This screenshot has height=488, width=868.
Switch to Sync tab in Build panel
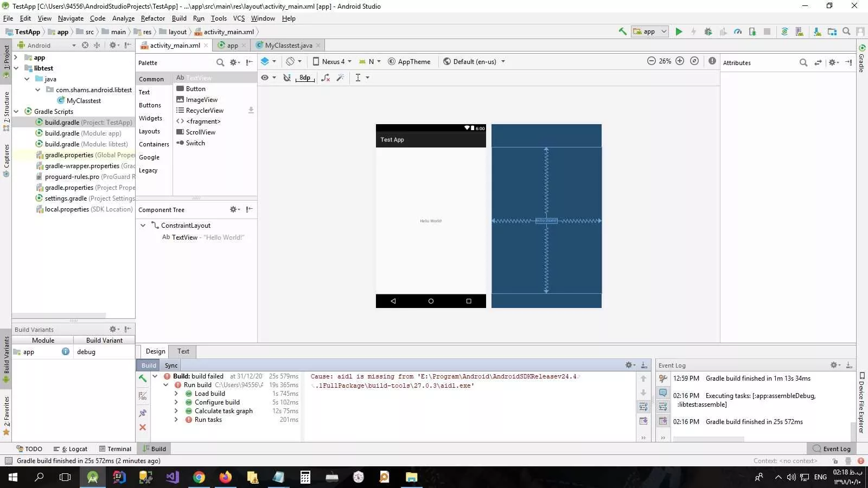[171, 365]
